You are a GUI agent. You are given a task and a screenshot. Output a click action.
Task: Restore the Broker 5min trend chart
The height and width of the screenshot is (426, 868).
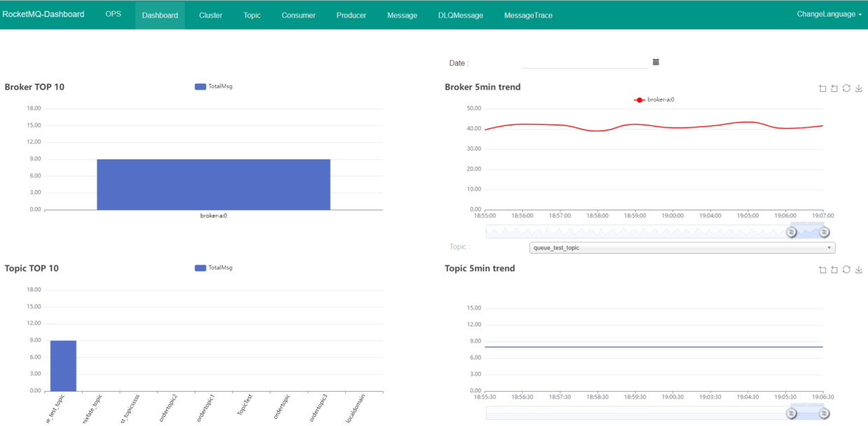click(x=846, y=88)
